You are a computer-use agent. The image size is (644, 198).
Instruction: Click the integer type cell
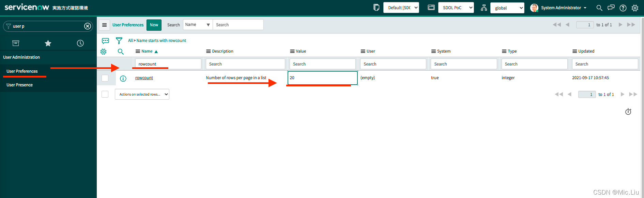(508, 78)
